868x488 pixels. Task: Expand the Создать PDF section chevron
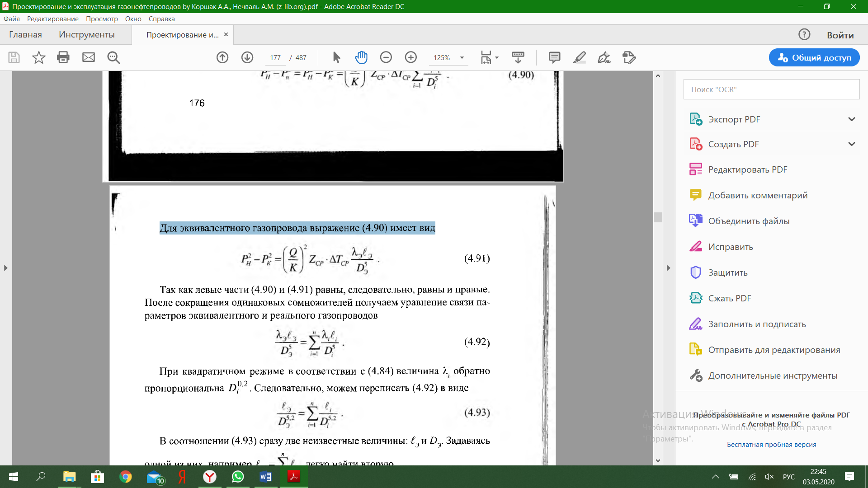852,144
